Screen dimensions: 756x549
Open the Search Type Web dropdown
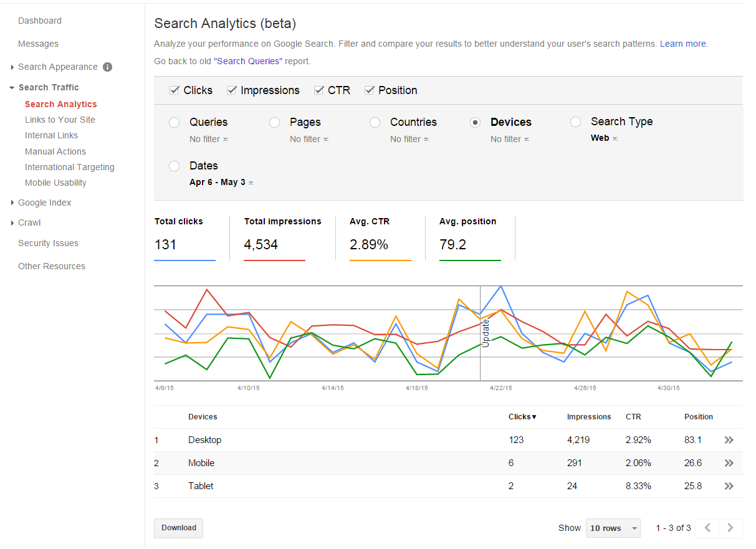[x=604, y=138]
